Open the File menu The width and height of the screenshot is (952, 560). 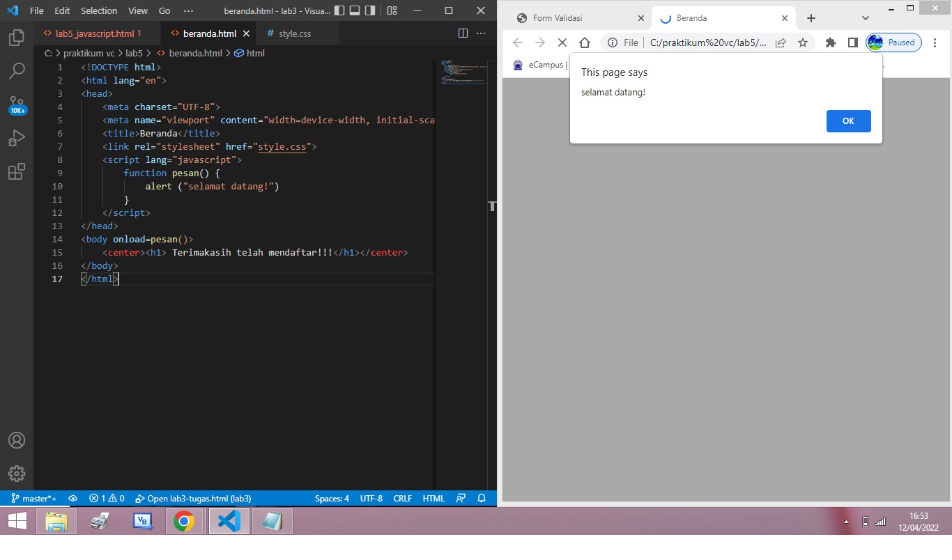37,10
